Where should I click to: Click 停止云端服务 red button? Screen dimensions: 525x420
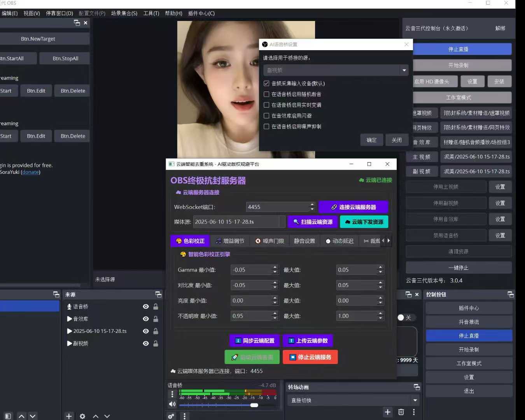tap(310, 357)
